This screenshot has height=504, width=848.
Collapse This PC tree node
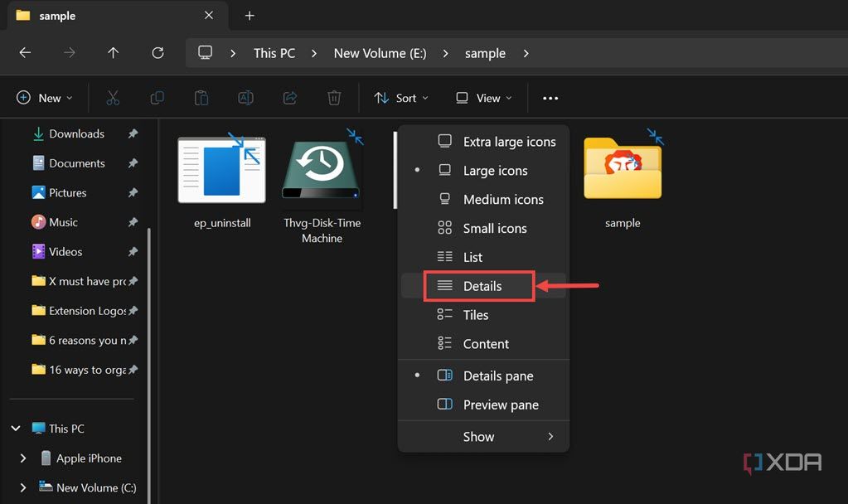(16, 429)
